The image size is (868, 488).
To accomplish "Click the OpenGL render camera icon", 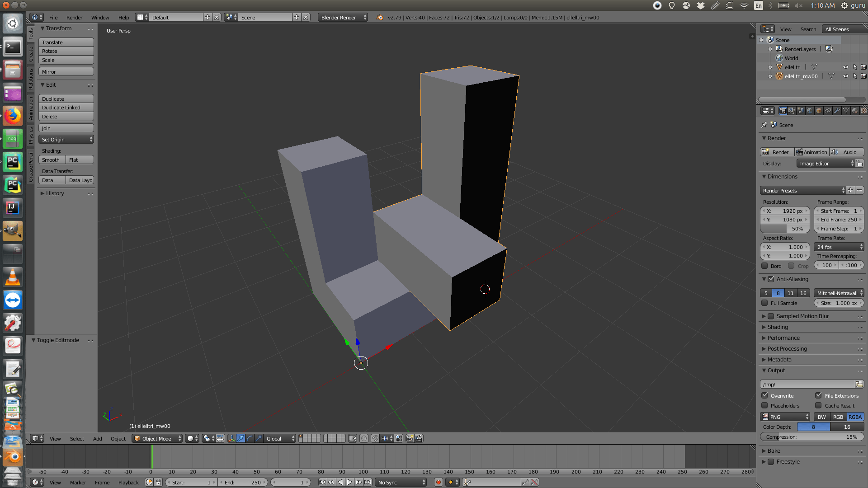I will [410, 438].
